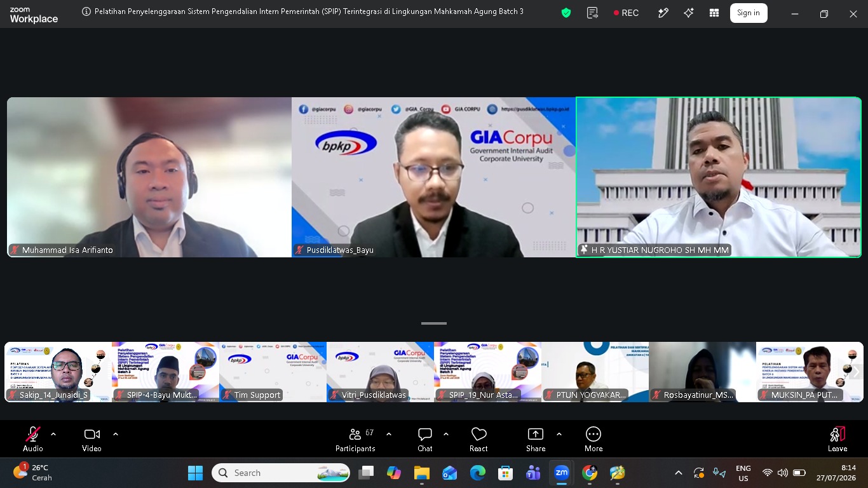Open Microsoft Store from the taskbar
The image size is (868, 488).
coord(506,473)
